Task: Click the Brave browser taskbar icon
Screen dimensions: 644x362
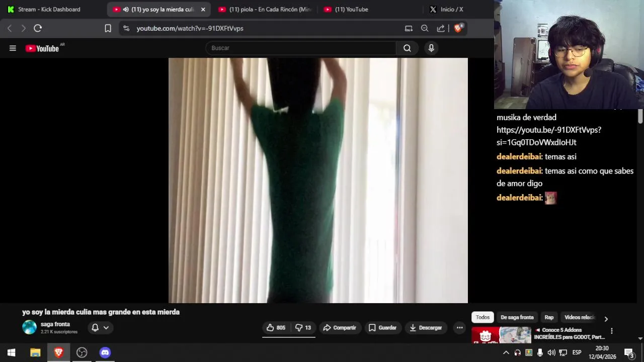Action: [x=58, y=352]
